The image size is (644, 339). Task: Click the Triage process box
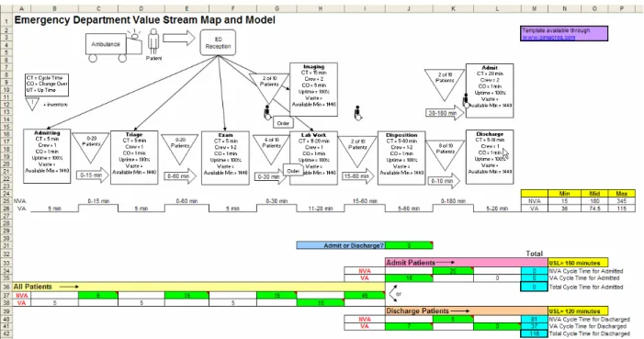134,158
